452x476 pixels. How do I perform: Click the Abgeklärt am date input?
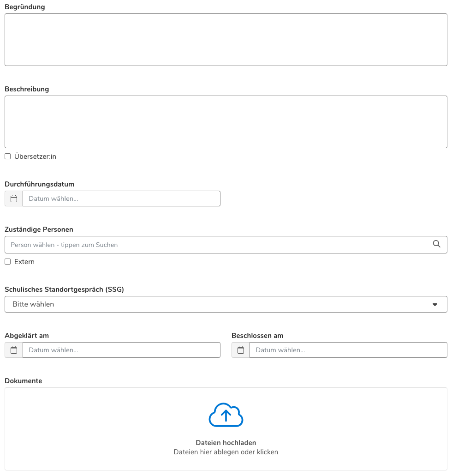[121, 350]
